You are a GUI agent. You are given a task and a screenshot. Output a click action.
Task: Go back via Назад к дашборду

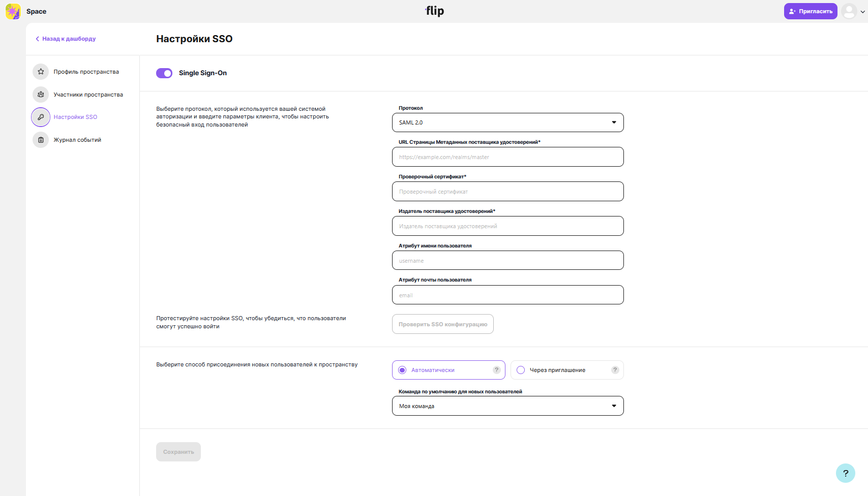click(65, 39)
